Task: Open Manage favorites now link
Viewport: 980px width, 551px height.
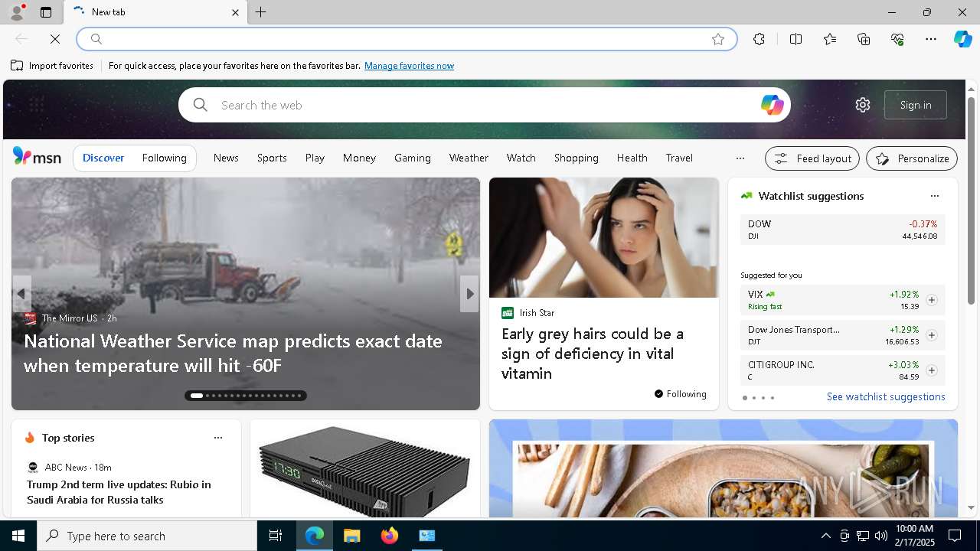Action: (409, 66)
